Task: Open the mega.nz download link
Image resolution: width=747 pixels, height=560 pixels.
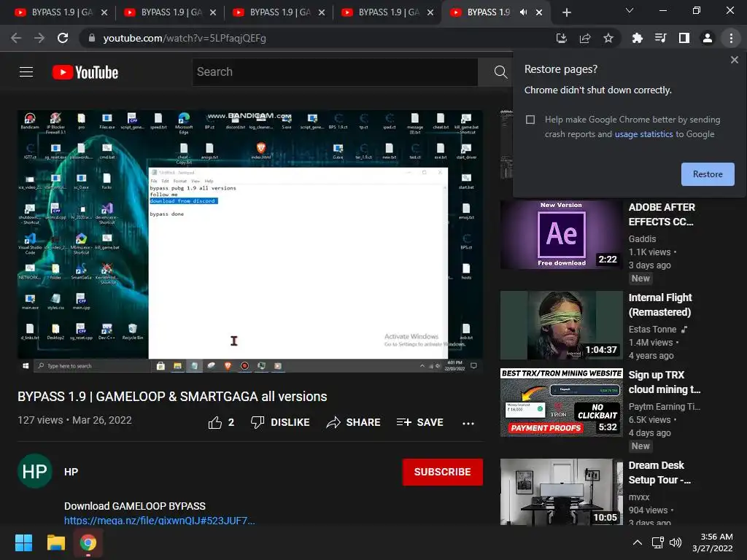Action: (x=160, y=521)
